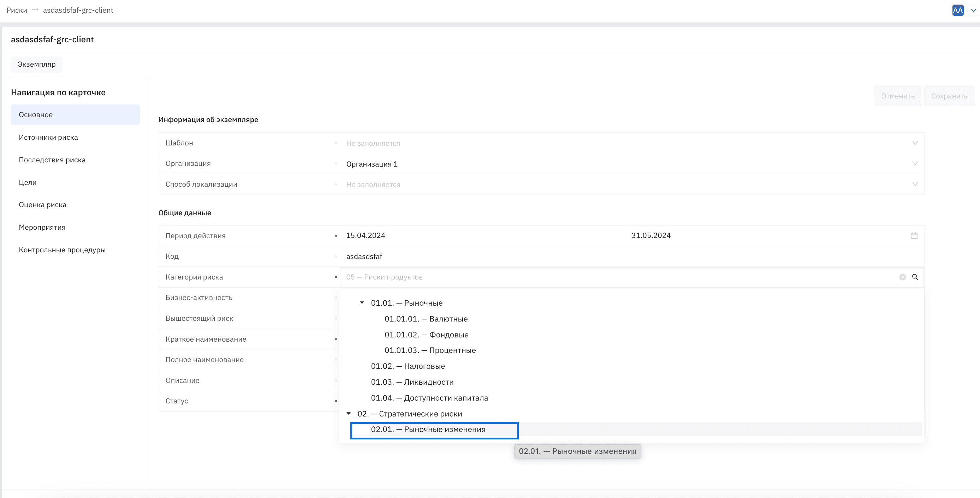Click the Бизнес-активность field label
Viewport: 980px width, 498px height.
(x=199, y=298)
